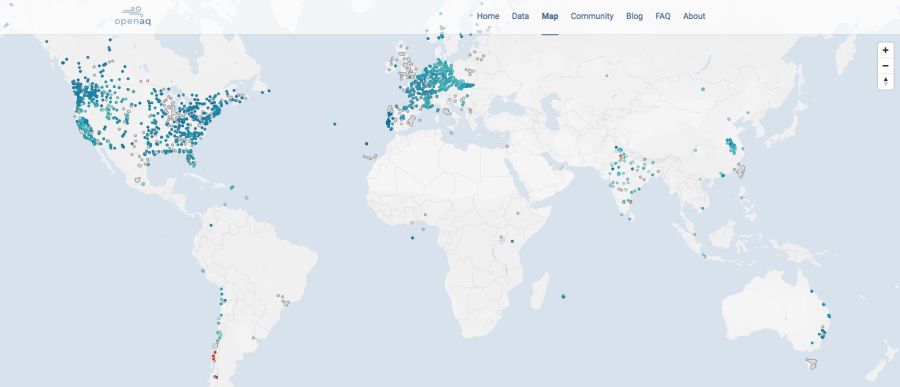900x387 pixels.
Task: Click the zoom in plus button
Action: point(885,50)
